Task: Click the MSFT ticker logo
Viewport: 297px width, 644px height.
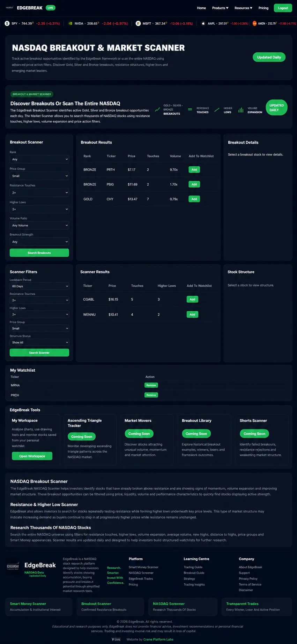Action: click(138, 23)
